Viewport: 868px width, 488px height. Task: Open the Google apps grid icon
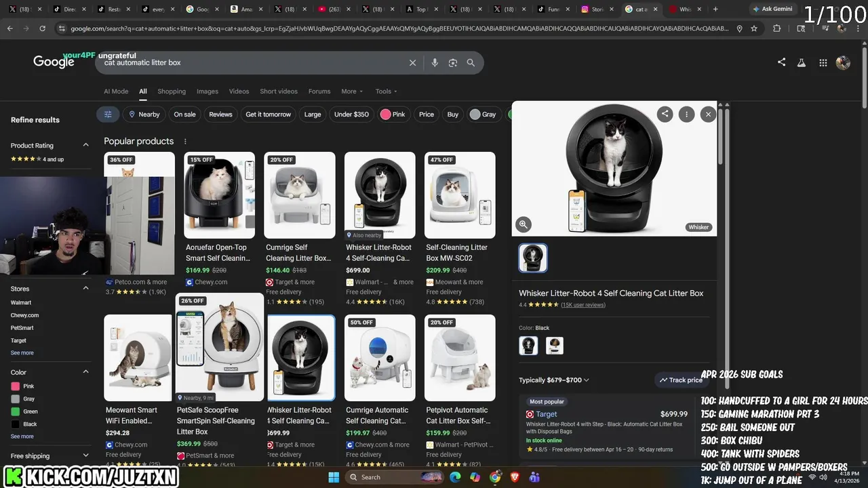point(823,62)
